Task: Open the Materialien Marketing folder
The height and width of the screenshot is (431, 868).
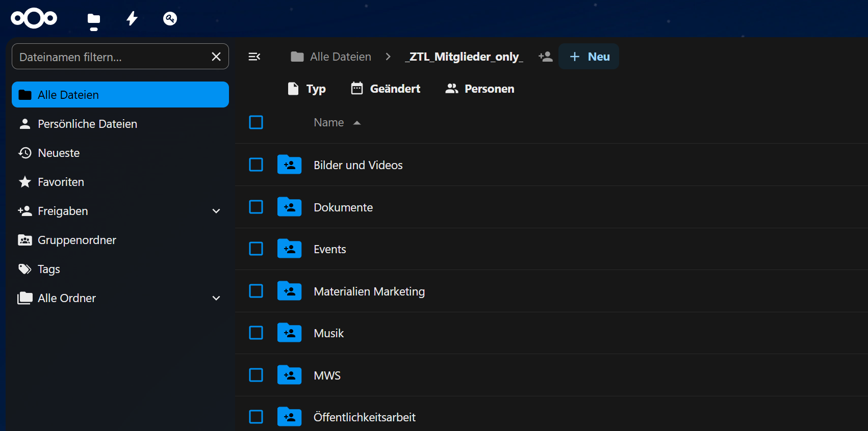Action: coord(369,291)
